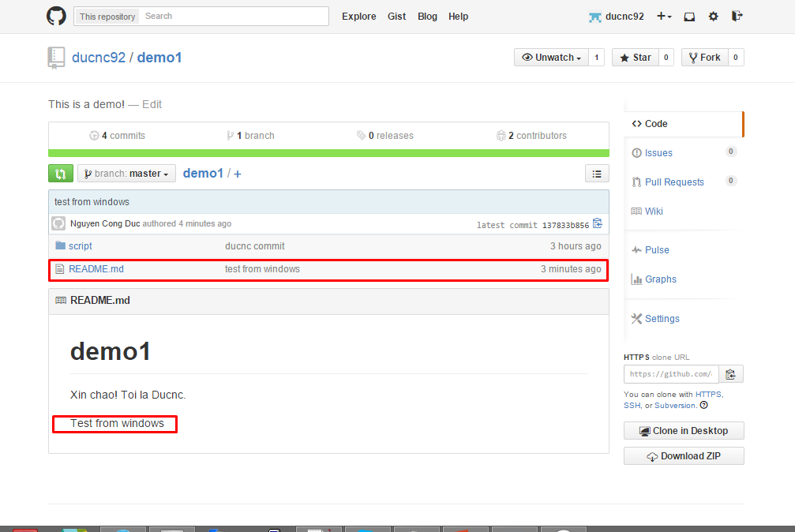Open account settings gear icon
The image size is (795, 532).
click(714, 17)
